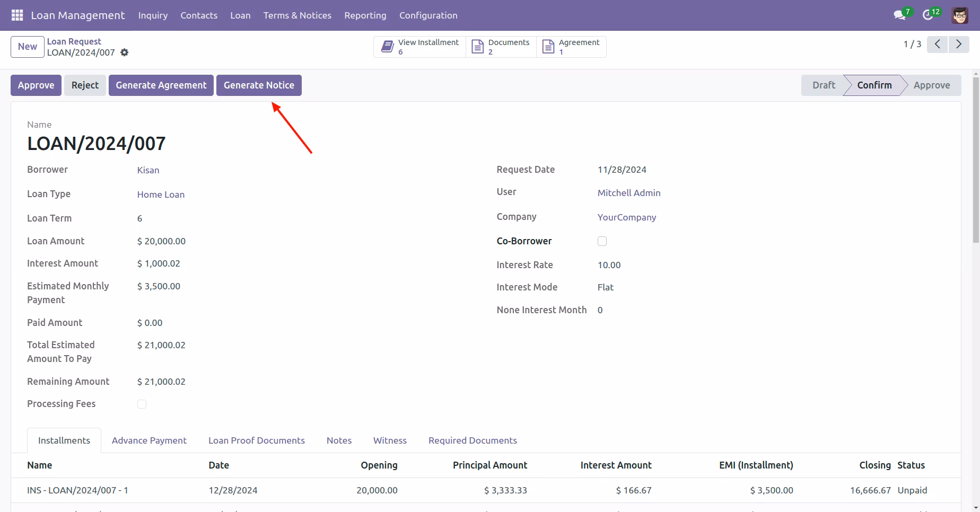Click Interest Amount value $ 1,000.02
980x512 pixels.
(159, 263)
